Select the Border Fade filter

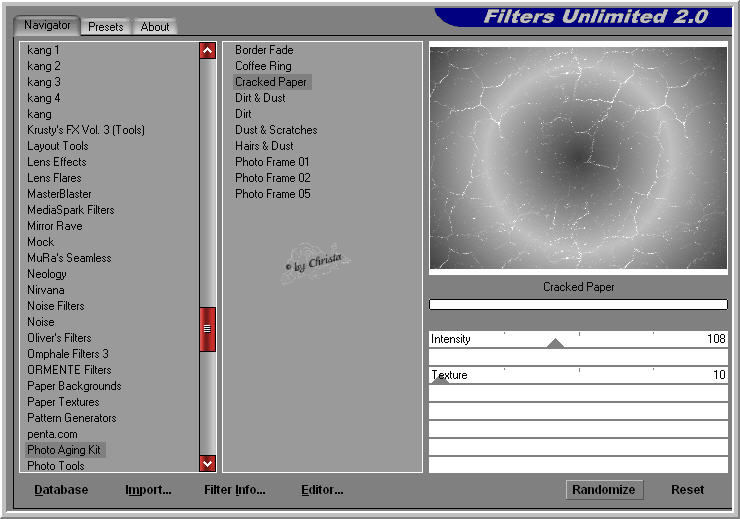(x=264, y=50)
